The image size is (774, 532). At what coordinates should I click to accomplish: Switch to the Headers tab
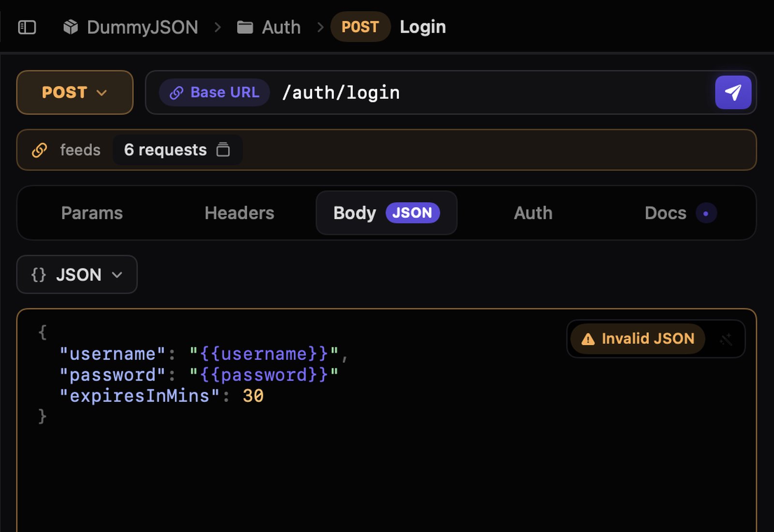pos(239,213)
